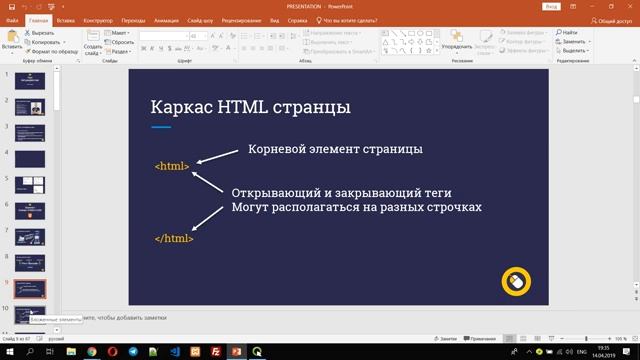Click zoom in plus button
640x360 pixels.
pyautogui.click(x=609, y=339)
